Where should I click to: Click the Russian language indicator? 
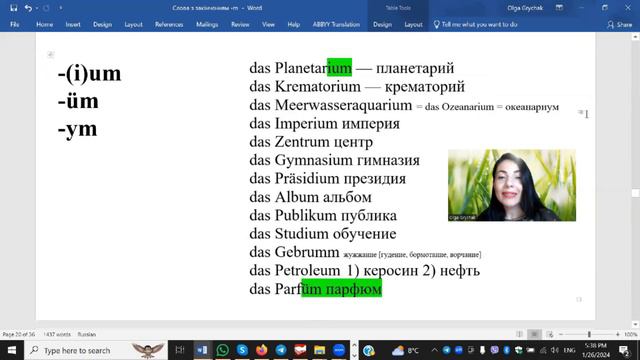coord(87,334)
